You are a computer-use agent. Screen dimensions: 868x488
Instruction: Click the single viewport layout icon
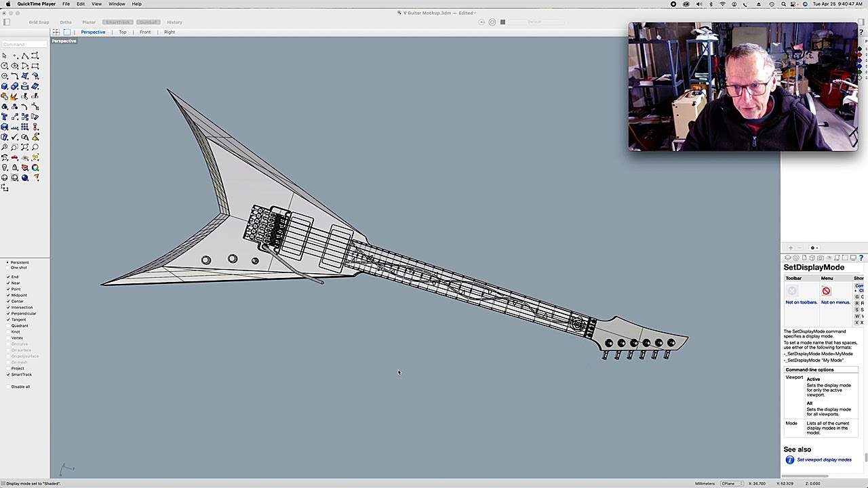tap(66, 32)
